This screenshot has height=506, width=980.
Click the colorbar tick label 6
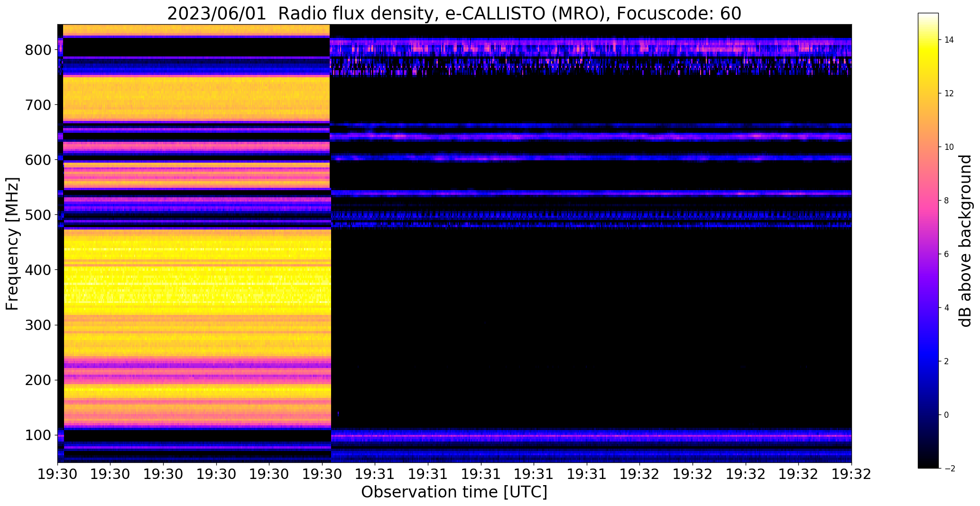click(947, 254)
